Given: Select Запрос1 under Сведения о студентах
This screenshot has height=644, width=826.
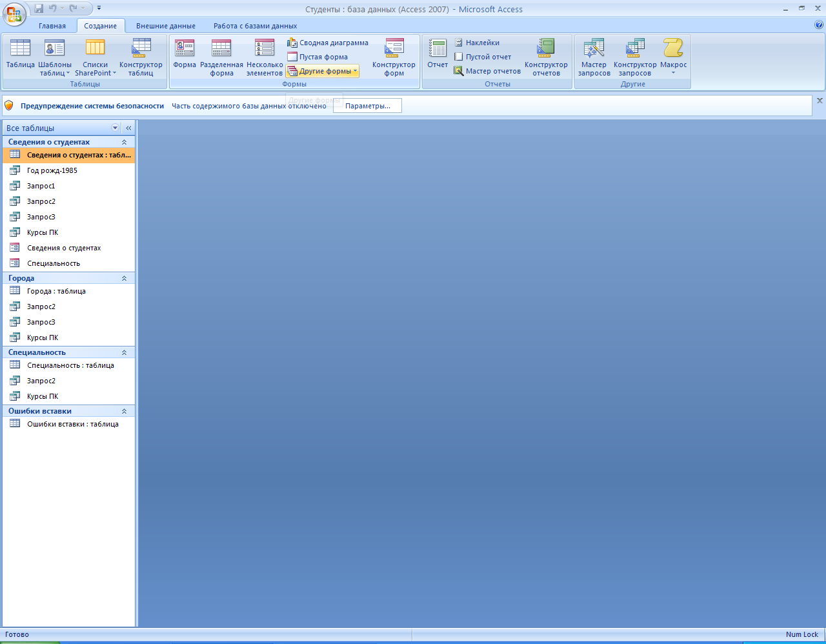Looking at the screenshot, I should (69, 186).
